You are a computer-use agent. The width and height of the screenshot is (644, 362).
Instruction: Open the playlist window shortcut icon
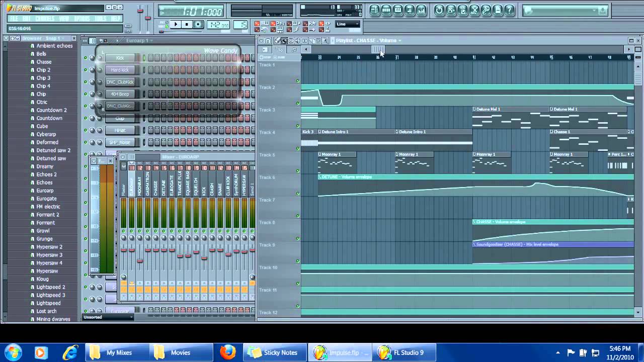(375, 10)
